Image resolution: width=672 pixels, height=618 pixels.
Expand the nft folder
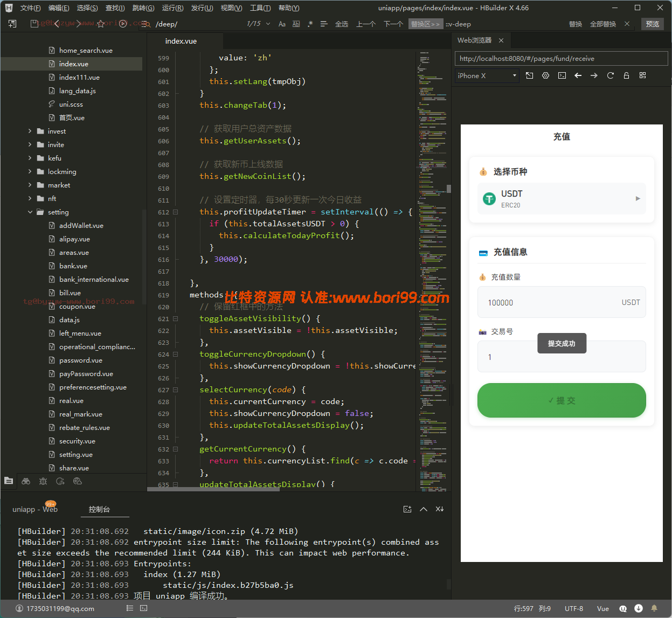(30, 198)
